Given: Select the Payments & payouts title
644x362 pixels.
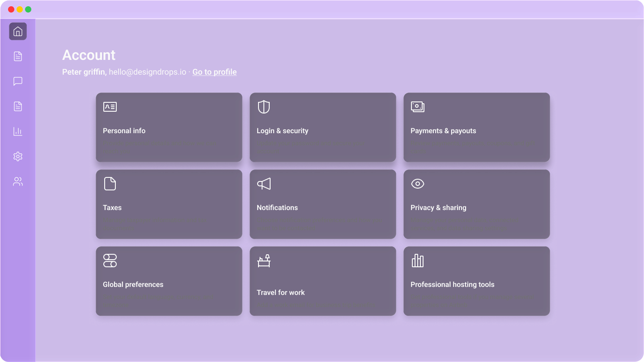Looking at the screenshot, I should click(443, 131).
